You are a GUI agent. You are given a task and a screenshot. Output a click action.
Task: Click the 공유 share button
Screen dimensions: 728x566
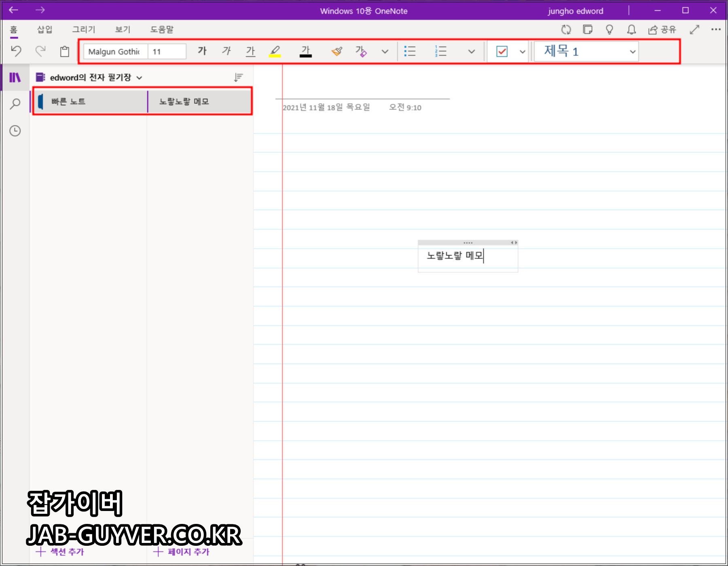(x=662, y=30)
